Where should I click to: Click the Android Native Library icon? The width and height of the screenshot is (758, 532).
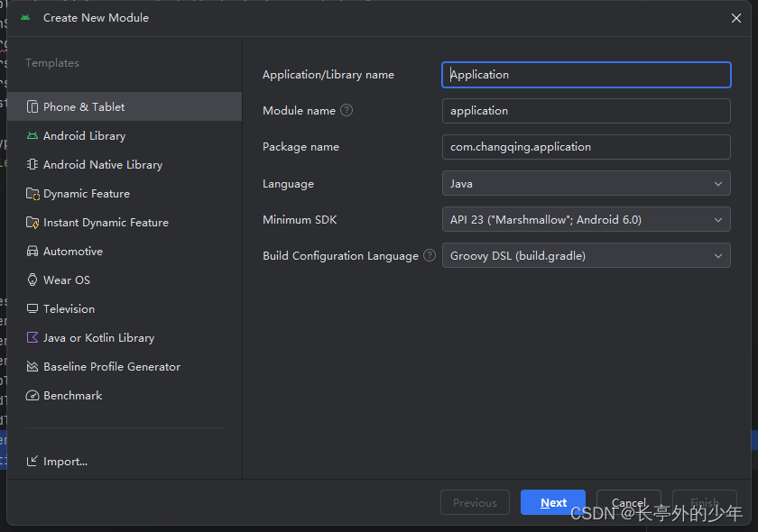pyautogui.click(x=32, y=165)
